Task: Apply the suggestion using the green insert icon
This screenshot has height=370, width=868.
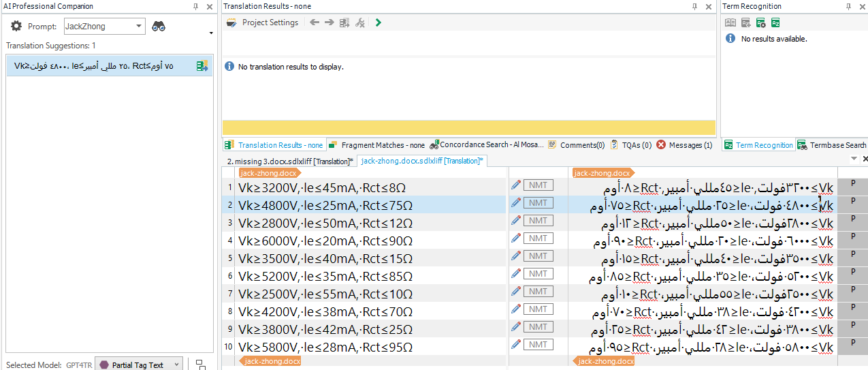Action: (202, 66)
